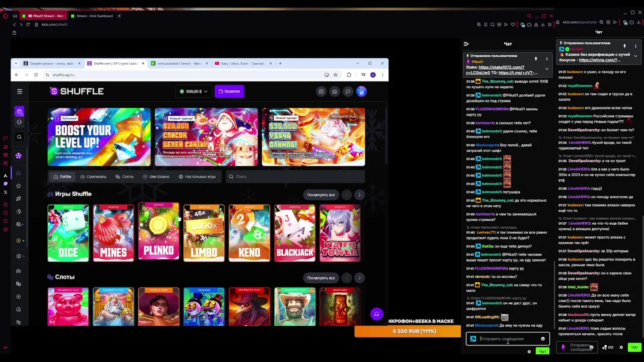This screenshot has width=644, height=362.
Task: Open the Dice game thumbnail
Action: tap(68, 233)
